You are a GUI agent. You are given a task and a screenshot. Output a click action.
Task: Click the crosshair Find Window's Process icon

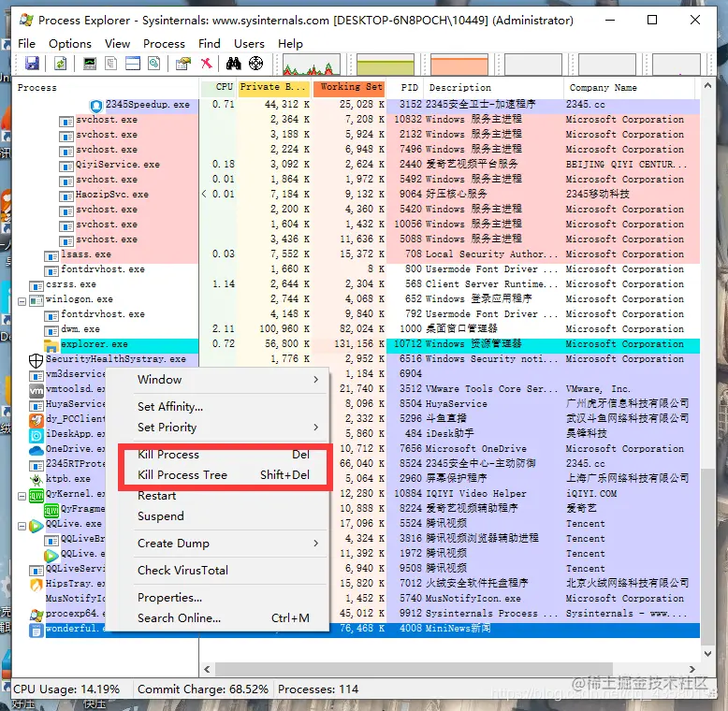coord(255,63)
